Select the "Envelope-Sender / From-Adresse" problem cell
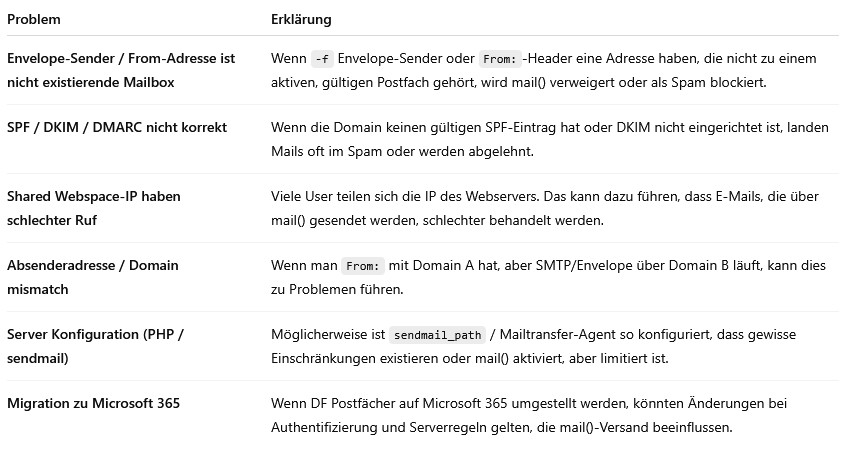The width and height of the screenshot is (848, 465). click(120, 70)
